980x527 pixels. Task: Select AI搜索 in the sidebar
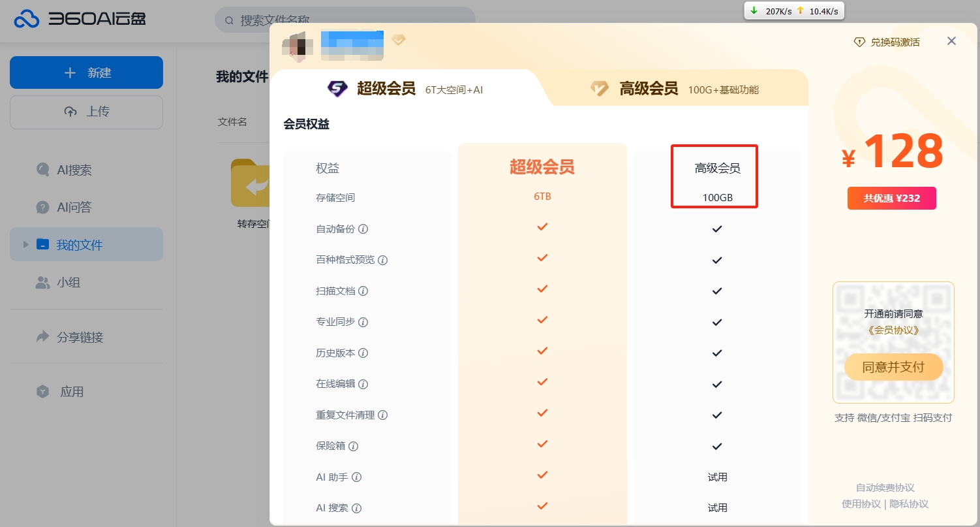pos(72,170)
